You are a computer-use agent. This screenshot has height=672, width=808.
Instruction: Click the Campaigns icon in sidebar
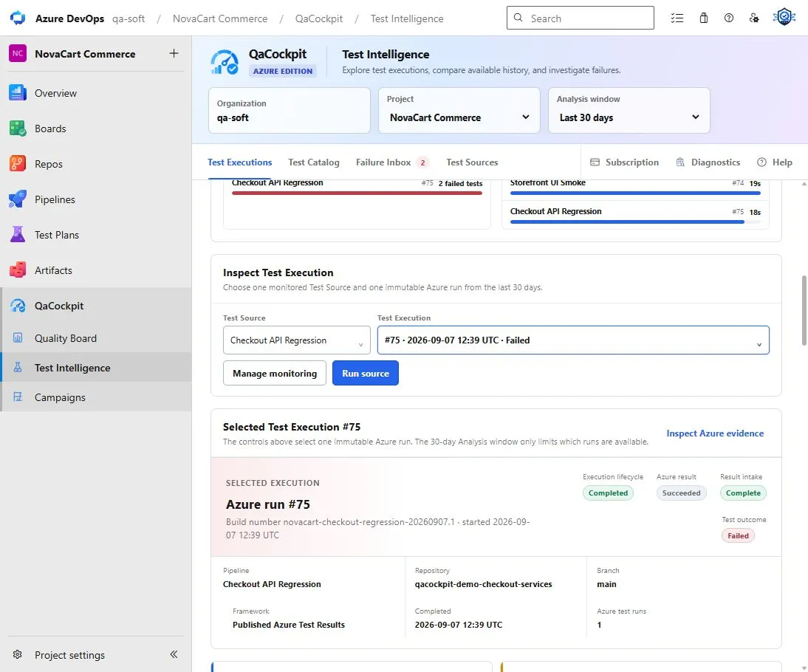tap(18, 397)
